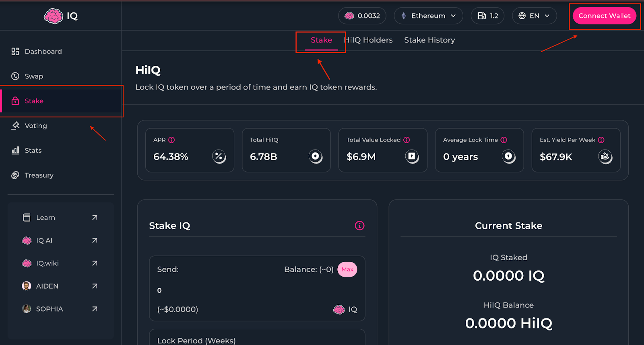Click the Total HiIQ coin icon
Viewport: 644px width, 345px height.
pyautogui.click(x=316, y=156)
